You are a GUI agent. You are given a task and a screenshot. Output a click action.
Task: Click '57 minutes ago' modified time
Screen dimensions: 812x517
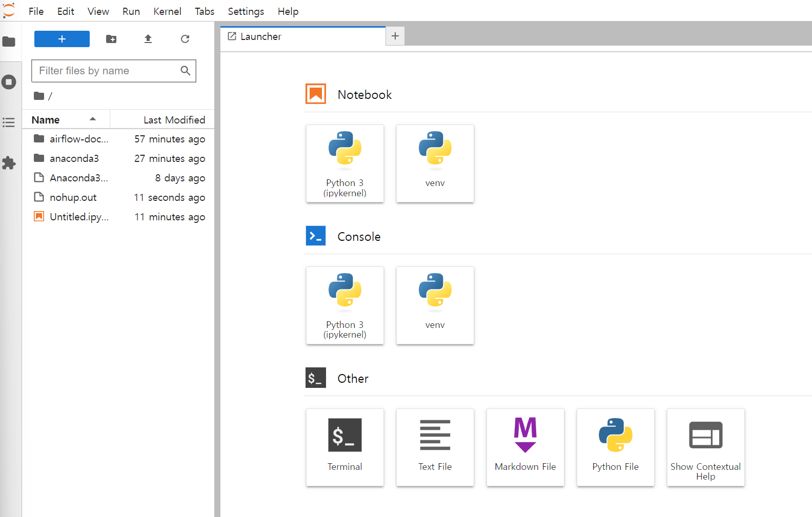[170, 139]
